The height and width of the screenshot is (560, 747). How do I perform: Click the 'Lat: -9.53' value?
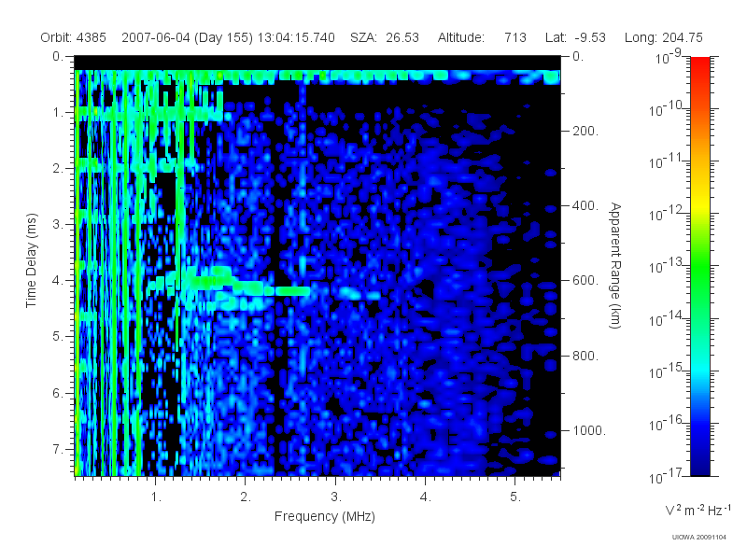(x=575, y=37)
